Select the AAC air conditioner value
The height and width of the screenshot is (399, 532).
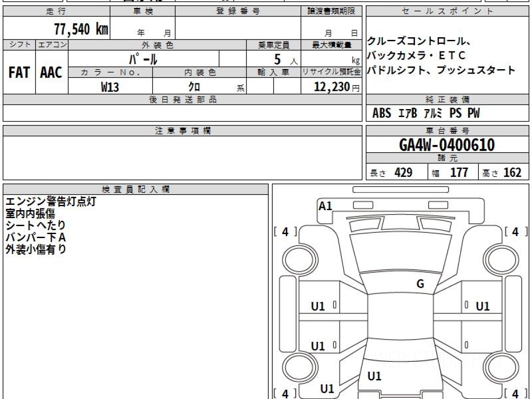click(x=51, y=72)
